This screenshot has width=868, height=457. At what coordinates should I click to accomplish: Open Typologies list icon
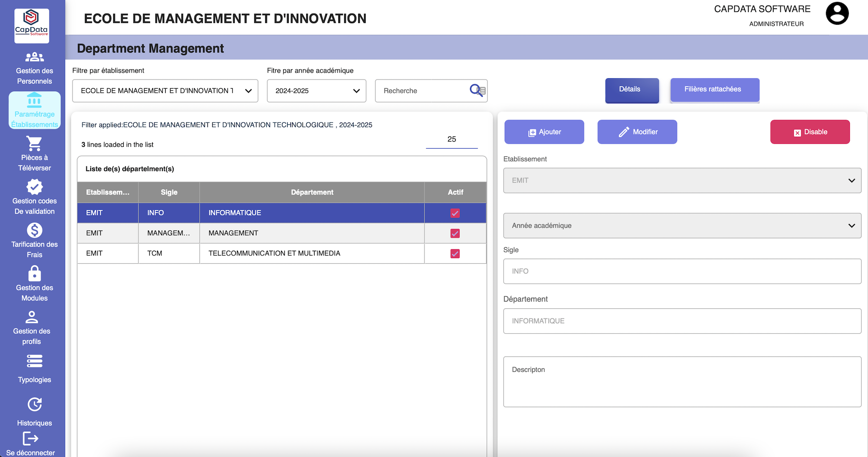pyautogui.click(x=35, y=361)
